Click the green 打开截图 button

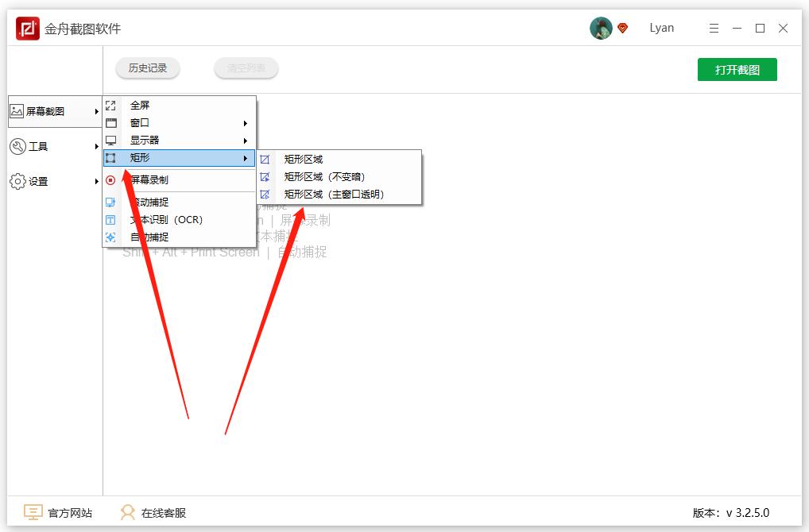click(x=737, y=69)
